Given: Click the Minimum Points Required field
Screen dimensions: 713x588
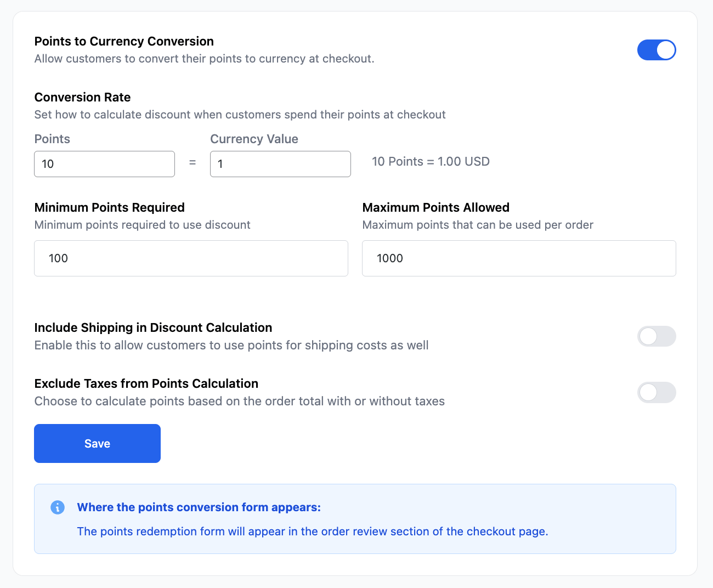Looking at the screenshot, I should [x=191, y=258].
